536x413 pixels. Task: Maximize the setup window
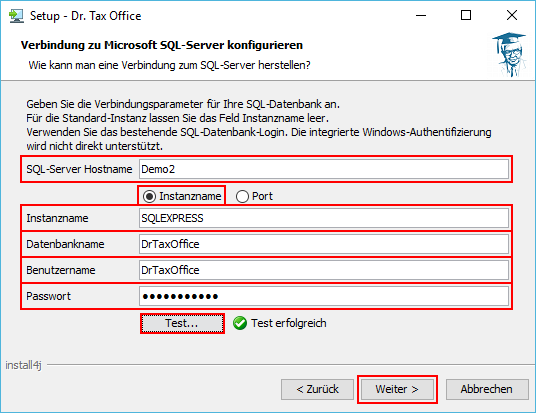pos(466,15)
